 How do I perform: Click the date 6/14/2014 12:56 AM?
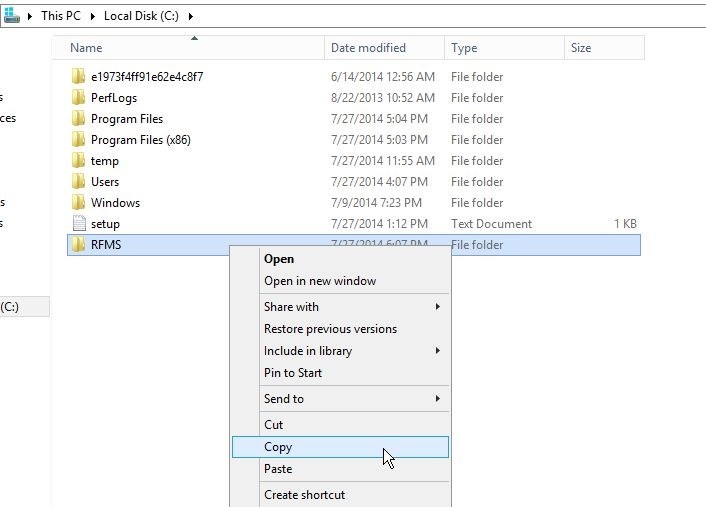pyautogui.click(x=383, y=77)
